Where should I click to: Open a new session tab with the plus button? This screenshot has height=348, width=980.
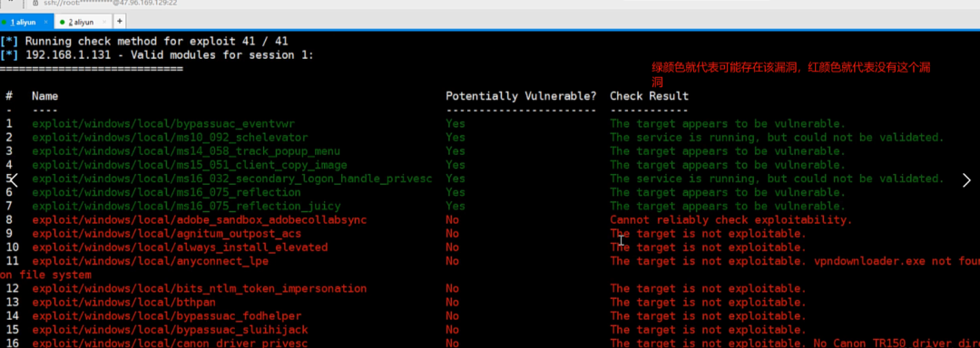119,22
